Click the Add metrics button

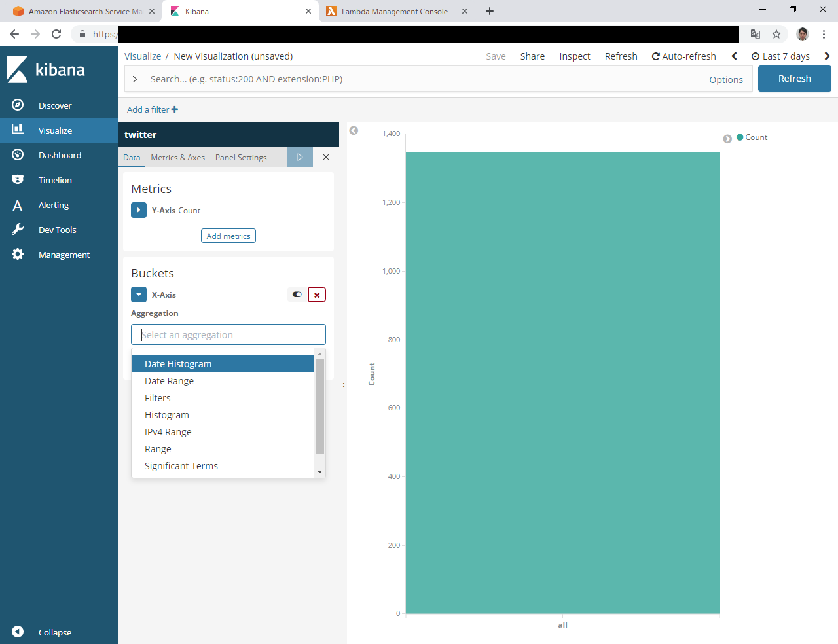click(x=228, y=236)
